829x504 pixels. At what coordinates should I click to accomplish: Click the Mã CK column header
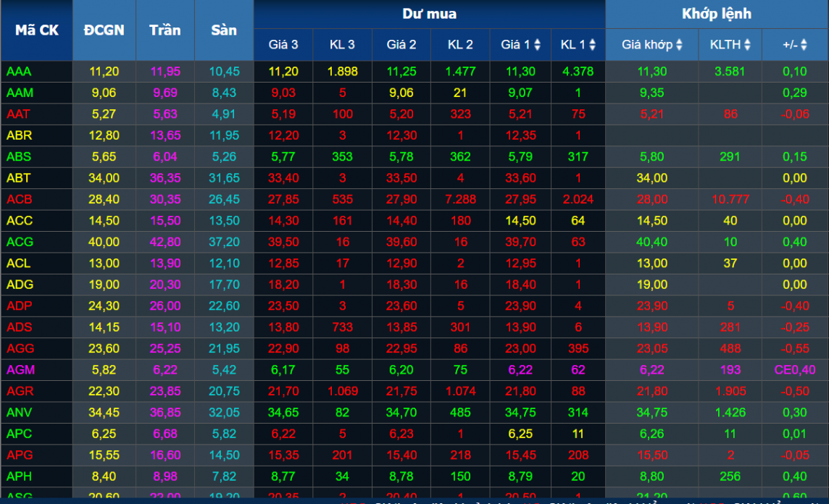coord(36,30)
